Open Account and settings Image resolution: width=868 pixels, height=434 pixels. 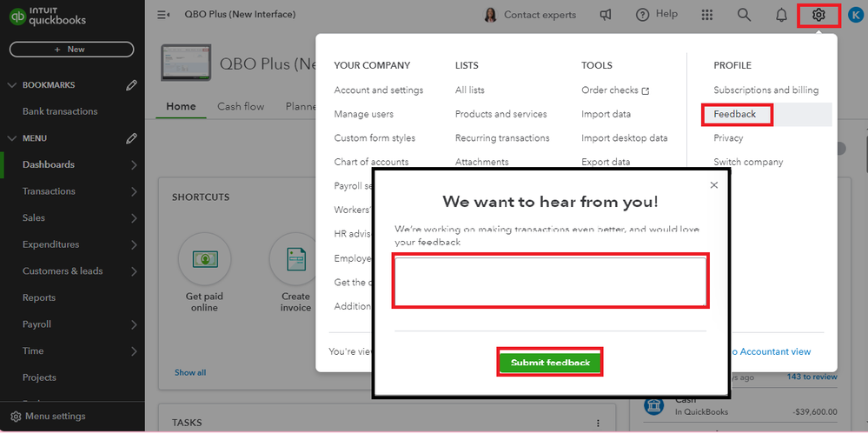tap(379, 90)
